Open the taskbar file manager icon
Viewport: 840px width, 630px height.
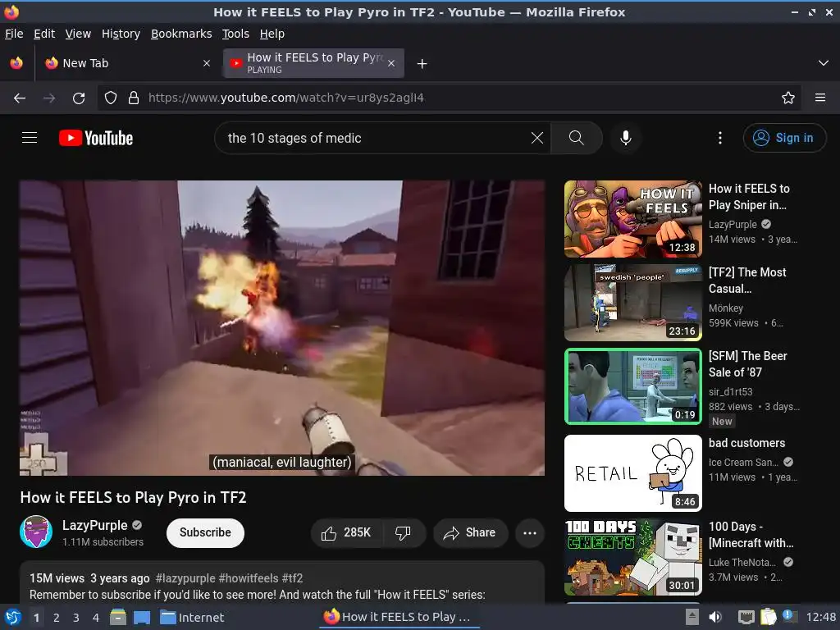pyautogui.click(x=118, y=617)
